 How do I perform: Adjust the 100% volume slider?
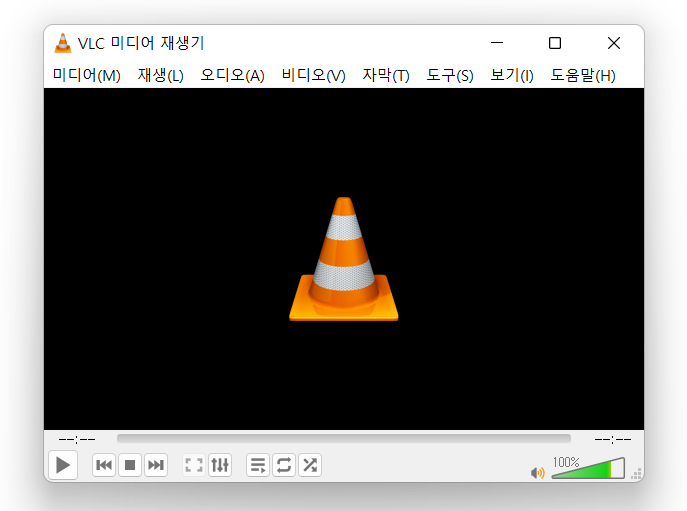[588, 468]
